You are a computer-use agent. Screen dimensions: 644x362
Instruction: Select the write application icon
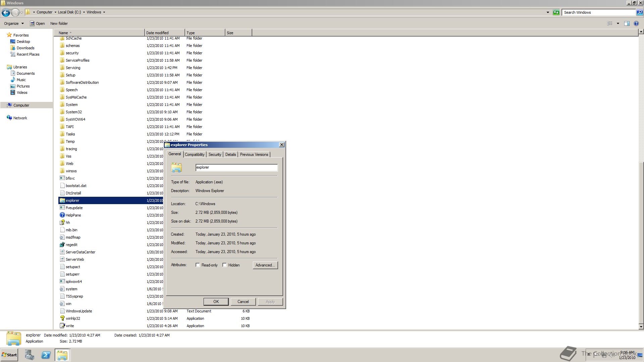point(62,326)
